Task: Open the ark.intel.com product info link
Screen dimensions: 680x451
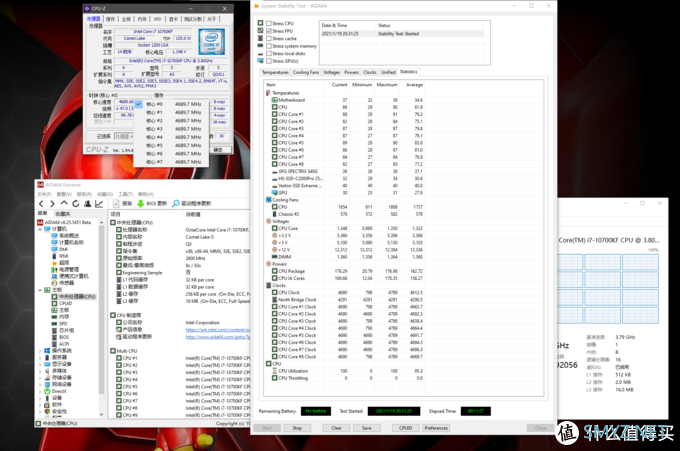Action: [218, 330]
